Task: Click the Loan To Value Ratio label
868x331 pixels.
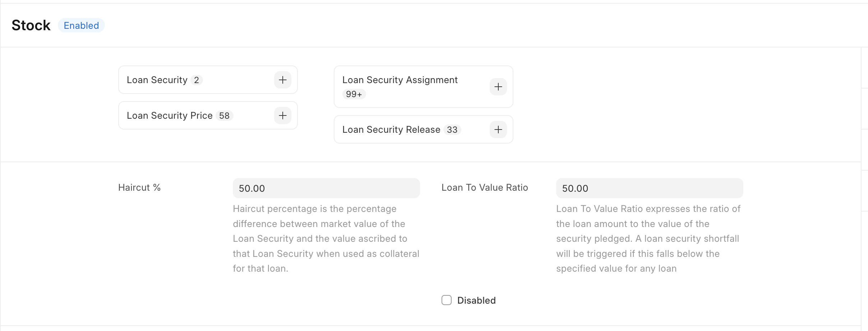Action: click(x=485, y=187)
